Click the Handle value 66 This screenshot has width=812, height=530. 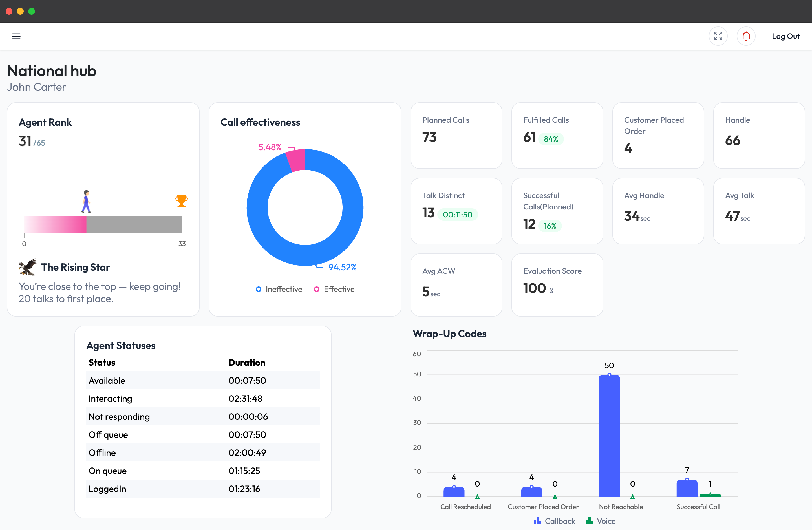click(x=733, y=140)
